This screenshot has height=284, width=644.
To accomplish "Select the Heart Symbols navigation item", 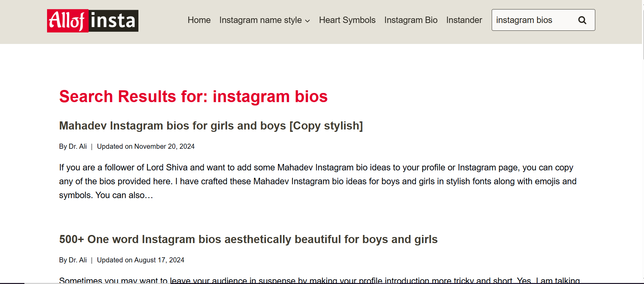I will pyautogui.click(x=347, y=20).
